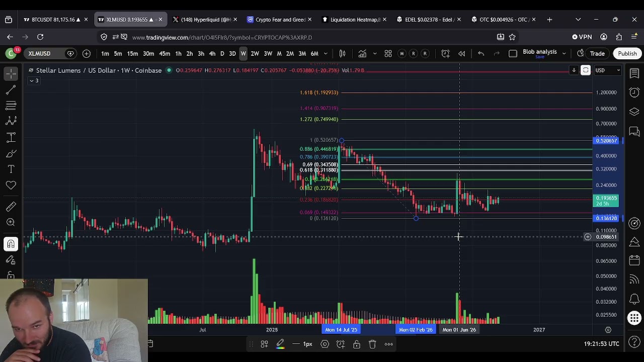Open the watchlist panel icon
The height and width of the screenshot is (362, 644).
pyautogui.click(x=634, y=73)
